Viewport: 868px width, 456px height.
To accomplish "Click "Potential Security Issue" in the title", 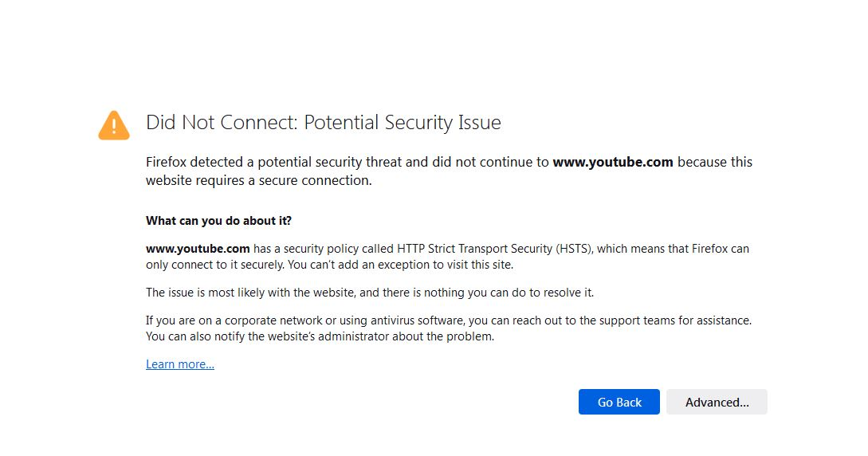I will click(403, 123).
